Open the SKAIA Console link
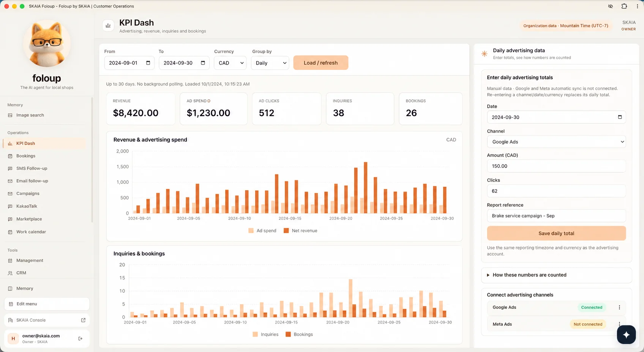The width and height of the screenshot is (644, 352). click(47, 320)
